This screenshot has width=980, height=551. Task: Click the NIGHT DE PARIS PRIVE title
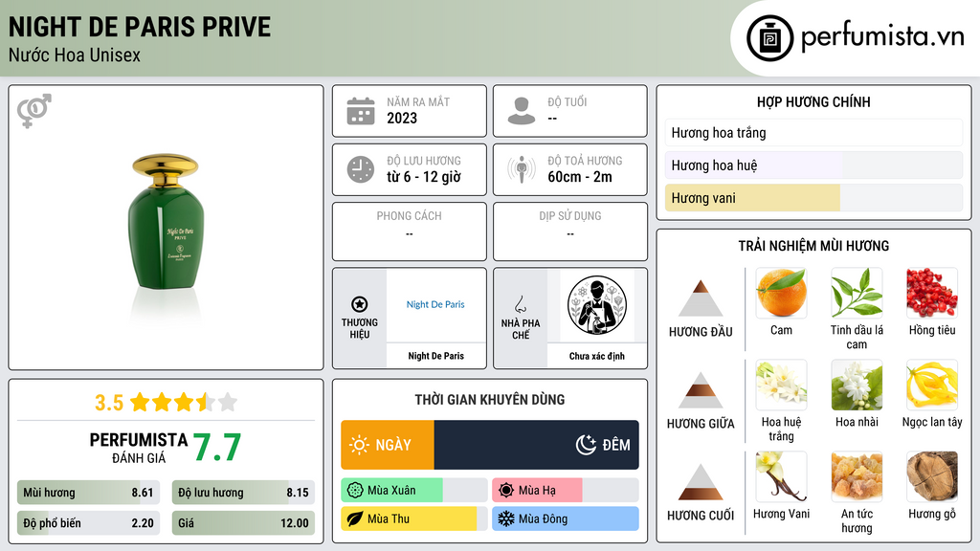pos(140,27)
